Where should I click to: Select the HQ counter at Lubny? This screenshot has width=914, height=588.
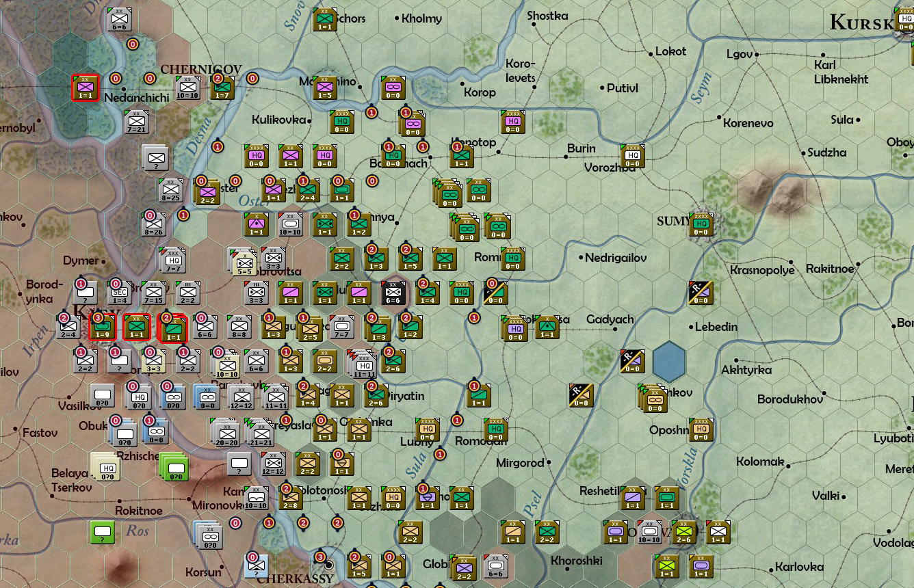coord(427,430)
